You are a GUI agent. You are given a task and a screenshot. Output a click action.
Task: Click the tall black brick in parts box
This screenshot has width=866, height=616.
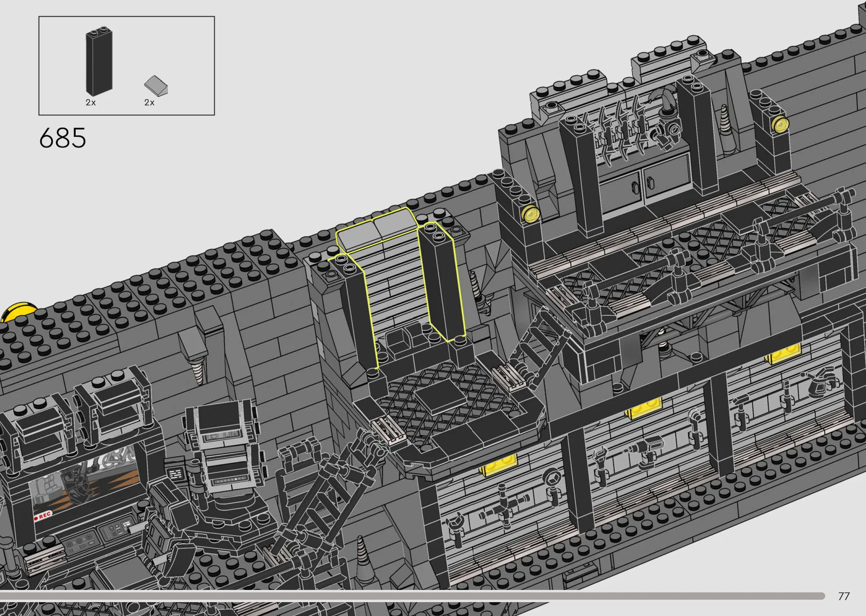coord(99,62)
